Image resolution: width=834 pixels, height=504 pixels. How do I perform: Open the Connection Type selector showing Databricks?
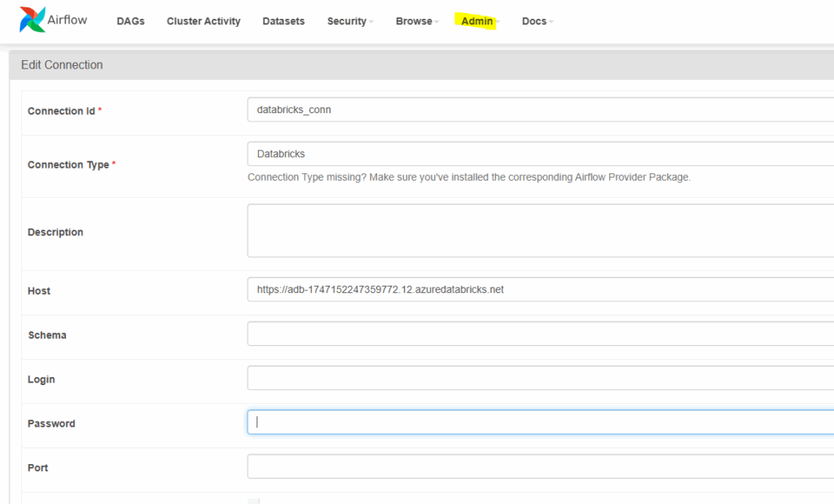[x=539, y=153]
